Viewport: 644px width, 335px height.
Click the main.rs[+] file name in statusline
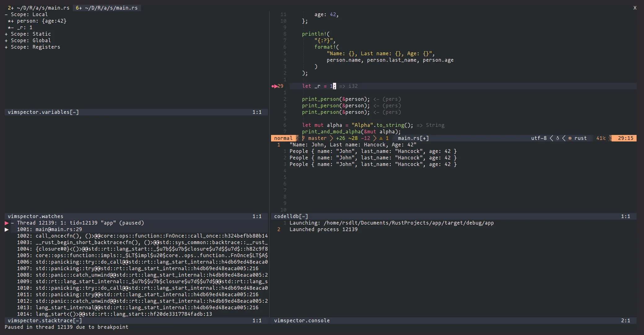[x=413, y=138]
